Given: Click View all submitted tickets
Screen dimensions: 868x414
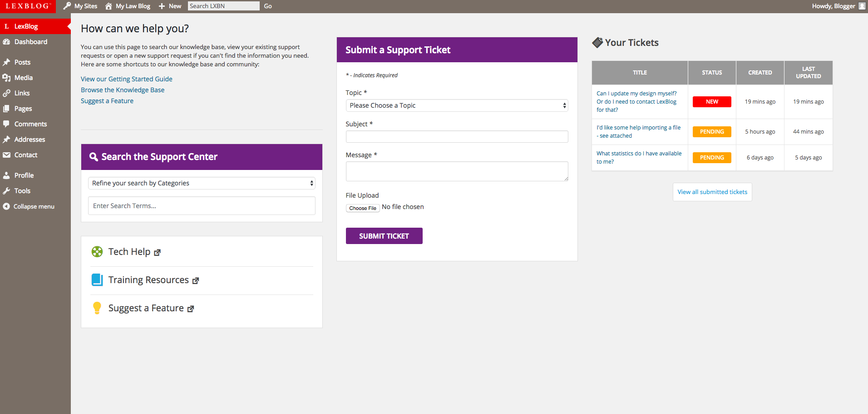Looking at the screenshot, I should tap(712, 192).
